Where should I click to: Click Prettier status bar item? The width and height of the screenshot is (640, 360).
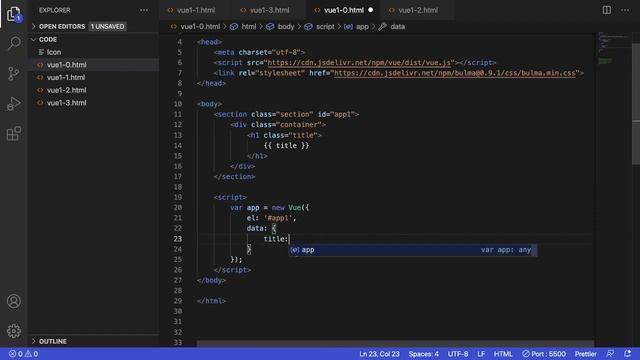click(x=585, y=354)
